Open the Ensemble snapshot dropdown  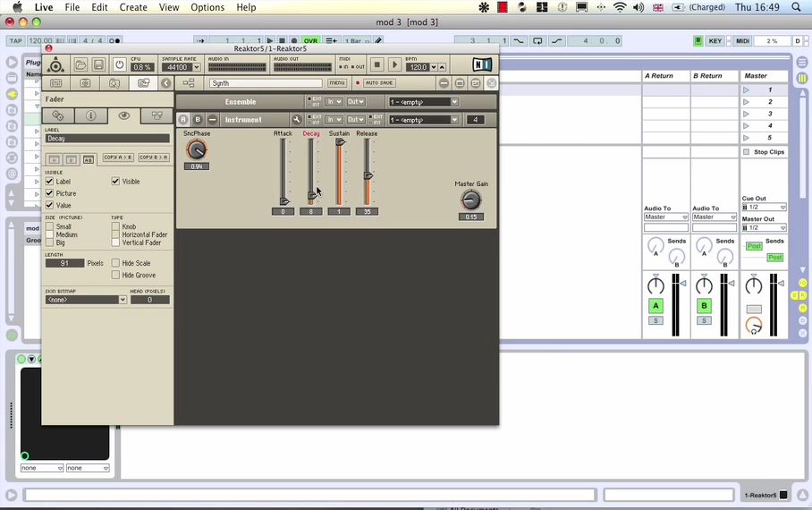pos(424,102)
